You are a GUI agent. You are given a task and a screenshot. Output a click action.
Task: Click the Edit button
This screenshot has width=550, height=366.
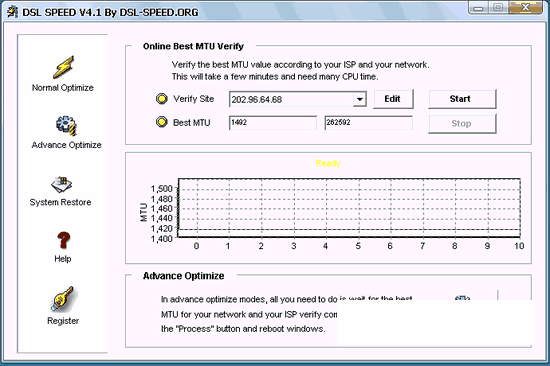coord(393,99)
